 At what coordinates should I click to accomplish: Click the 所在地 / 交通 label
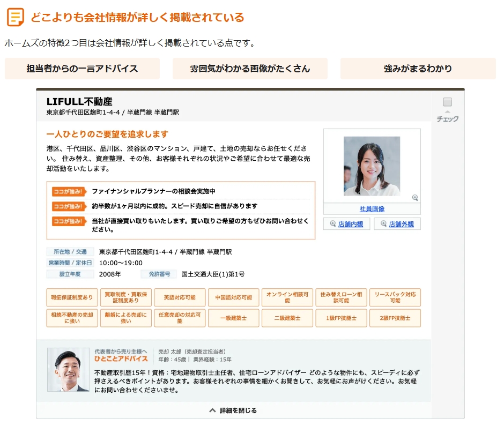click(x=70, y=251)
